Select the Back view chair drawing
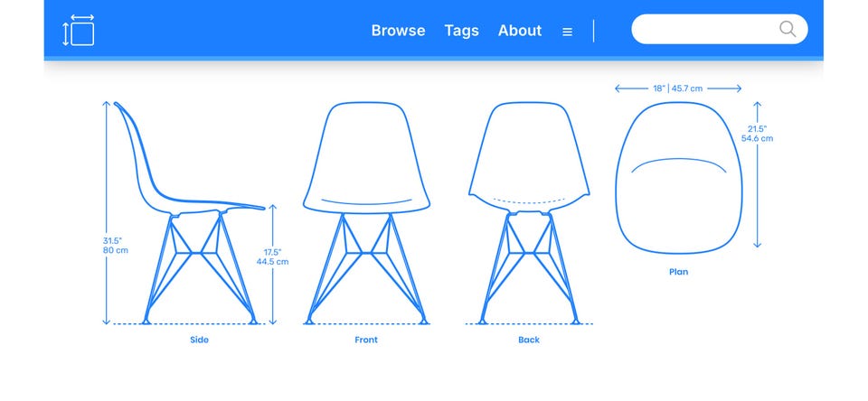The height and width of the screenshot is (401, 868). pos(529,213)
